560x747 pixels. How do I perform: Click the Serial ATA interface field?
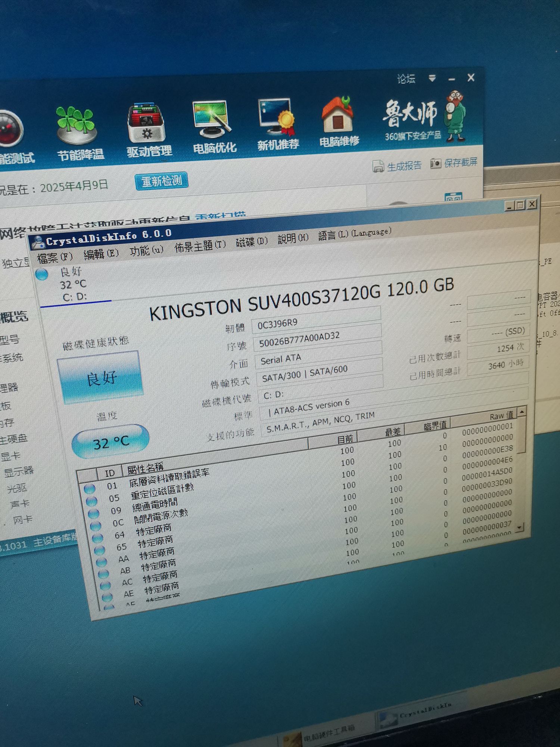319,356
